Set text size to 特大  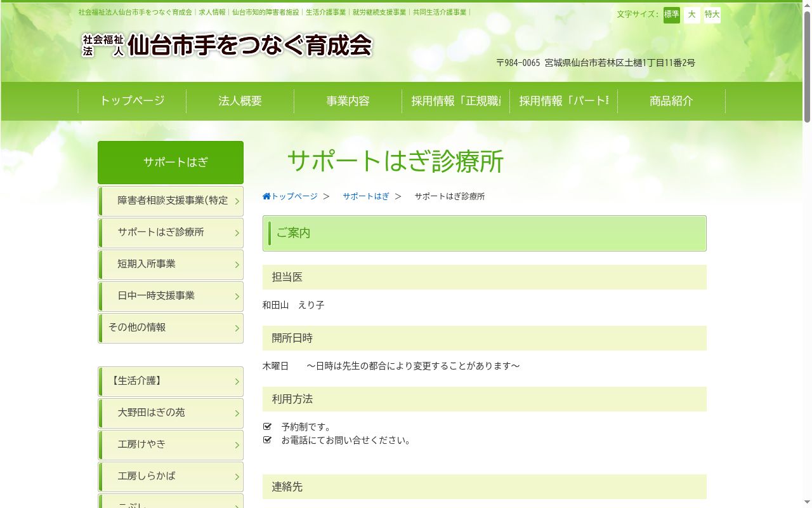tap(712, 15)
